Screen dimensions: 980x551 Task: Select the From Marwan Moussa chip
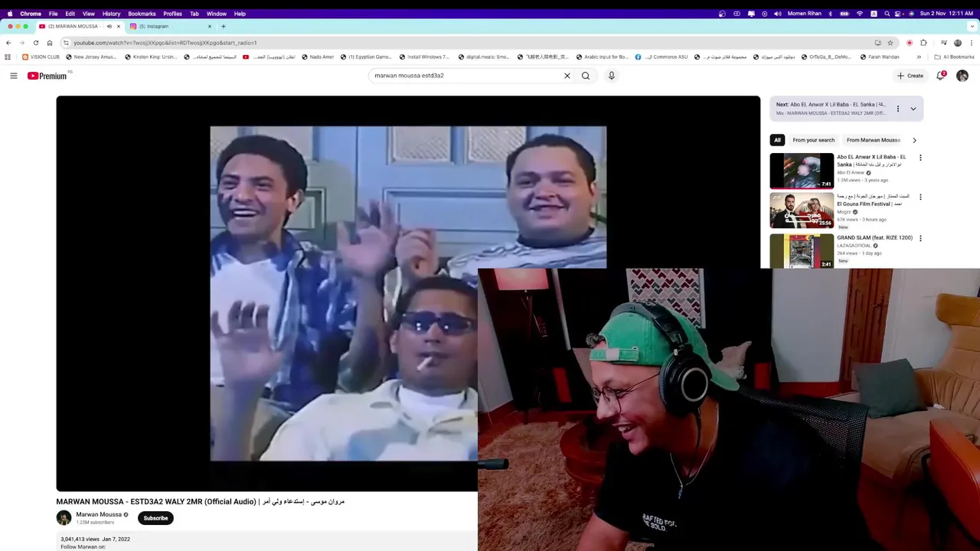tap(873, 140)
